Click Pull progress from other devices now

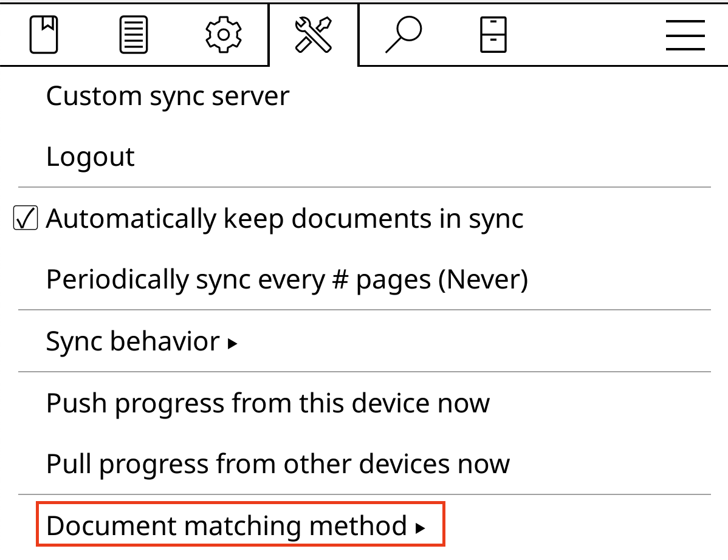tap(277, 463)
